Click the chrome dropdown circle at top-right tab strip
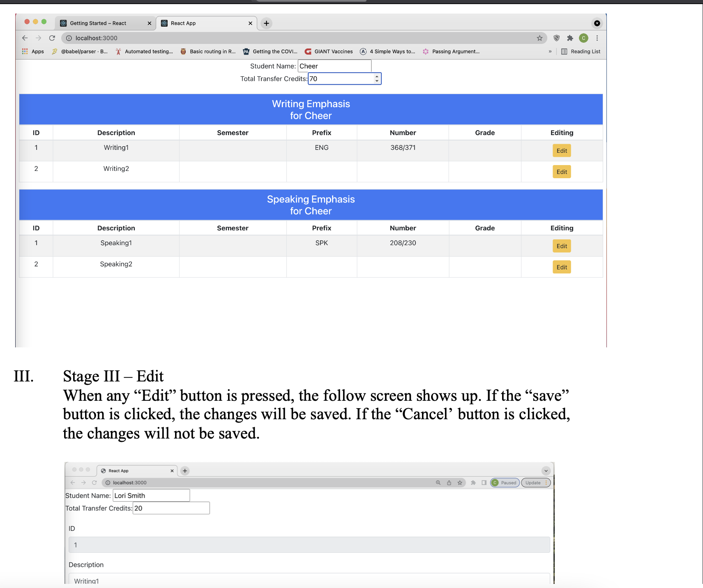Image resolution: width=703 pixels, height=588 pixels. (597, 23)
